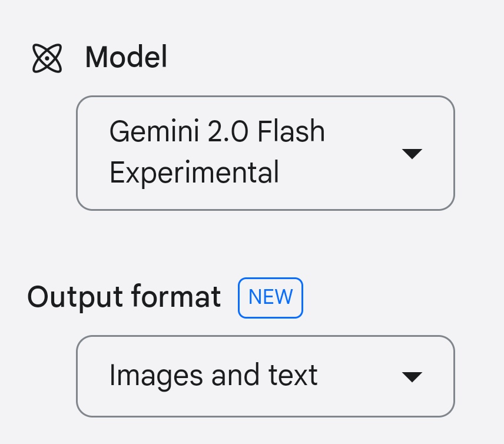Click the blue NEW badge
504x444 pixels.
[270, 298]
